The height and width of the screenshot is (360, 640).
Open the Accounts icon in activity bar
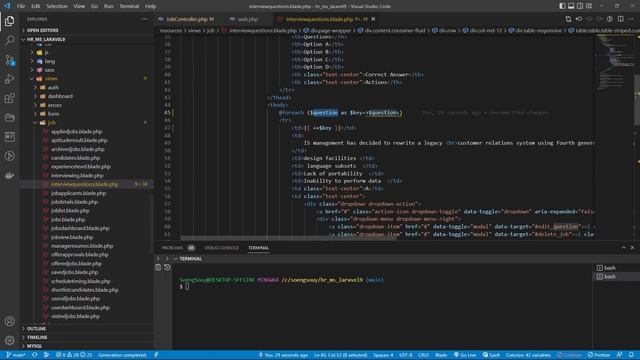9,321
